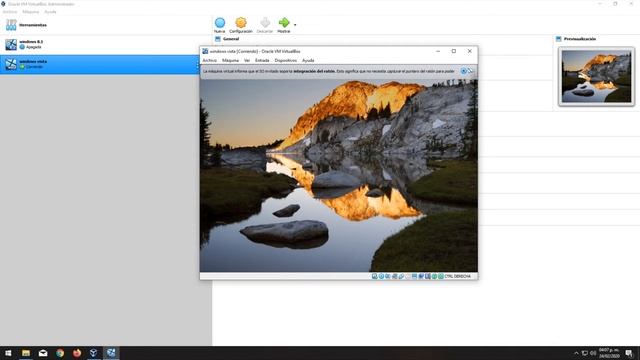This screenshot has width=640, height=360.
Task: Switch to the running VM taskbar button
Action: pyautogui.click(x=111, y=353)
